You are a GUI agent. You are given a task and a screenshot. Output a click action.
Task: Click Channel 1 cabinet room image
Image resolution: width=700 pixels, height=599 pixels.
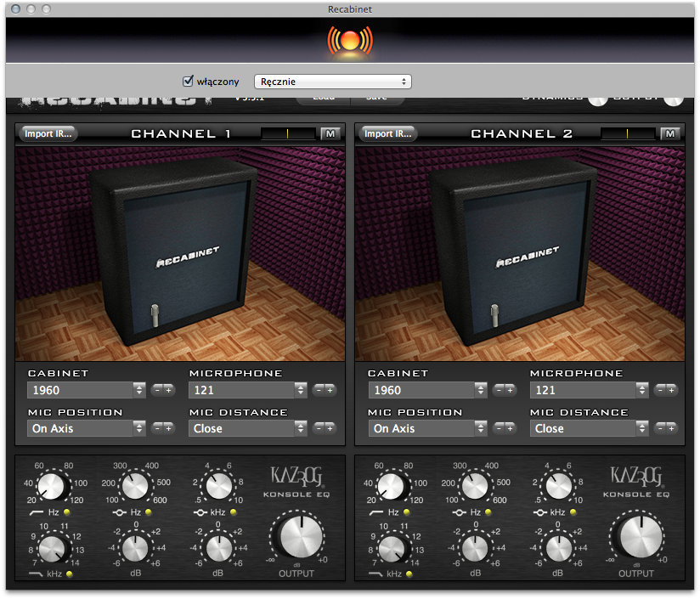click(180, 254)
